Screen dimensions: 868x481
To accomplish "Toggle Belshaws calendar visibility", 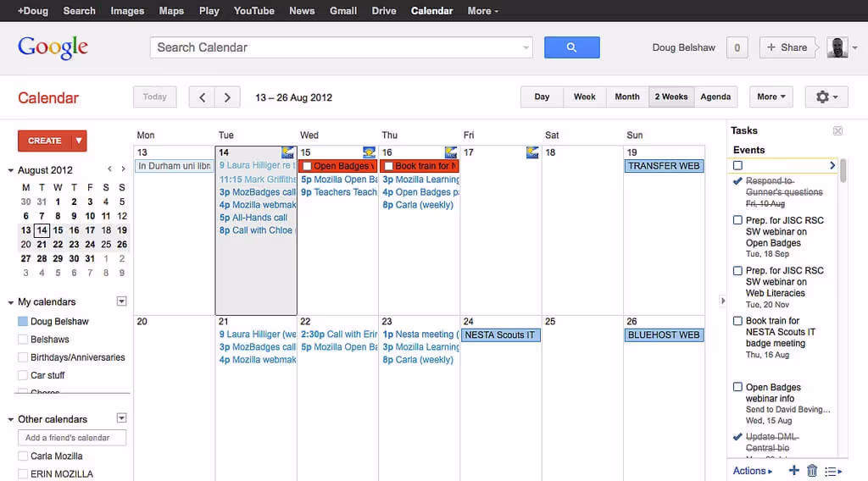I will tap(23, 340).
